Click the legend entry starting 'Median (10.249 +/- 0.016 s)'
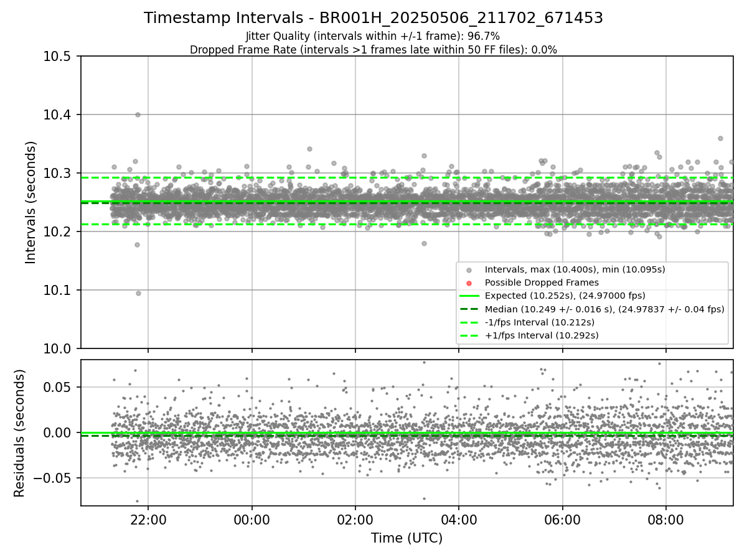 [x=604, y=309]
